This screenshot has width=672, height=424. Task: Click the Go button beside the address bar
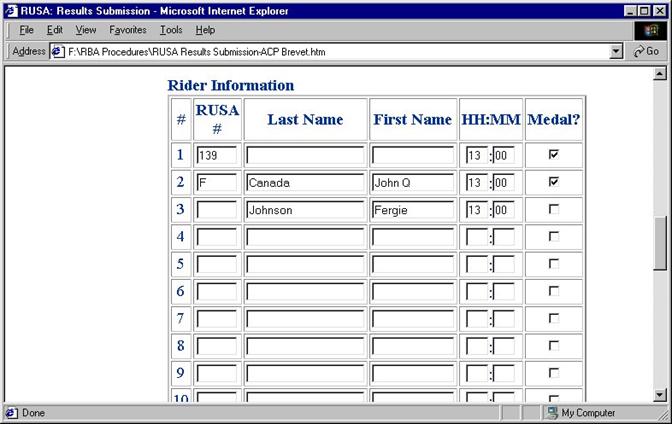coord(645,51)
